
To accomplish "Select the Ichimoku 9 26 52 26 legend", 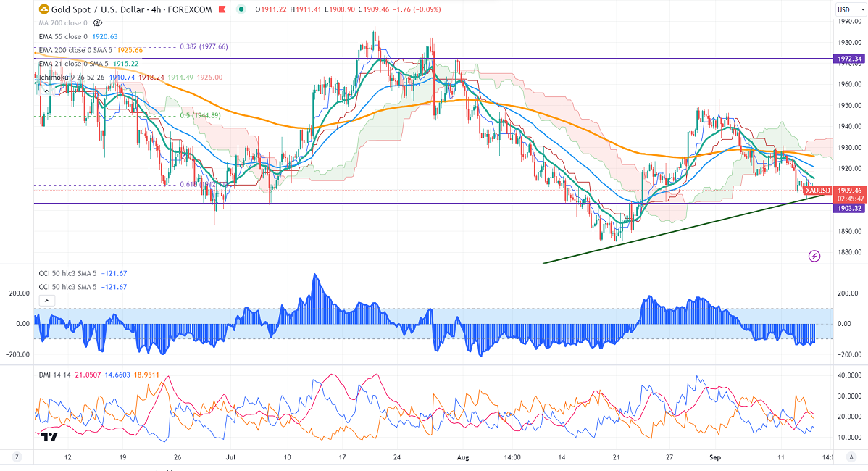I will [72, 77].
